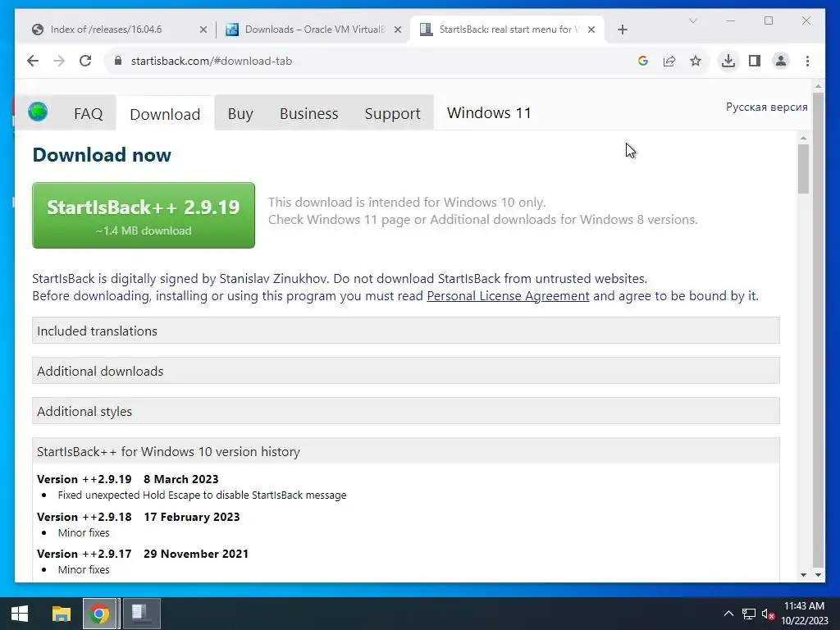This screenshot has width=840, height=630.
Task: Download StartIsBack++ 2.9.19 green button
Action: (x=144, y=216)
